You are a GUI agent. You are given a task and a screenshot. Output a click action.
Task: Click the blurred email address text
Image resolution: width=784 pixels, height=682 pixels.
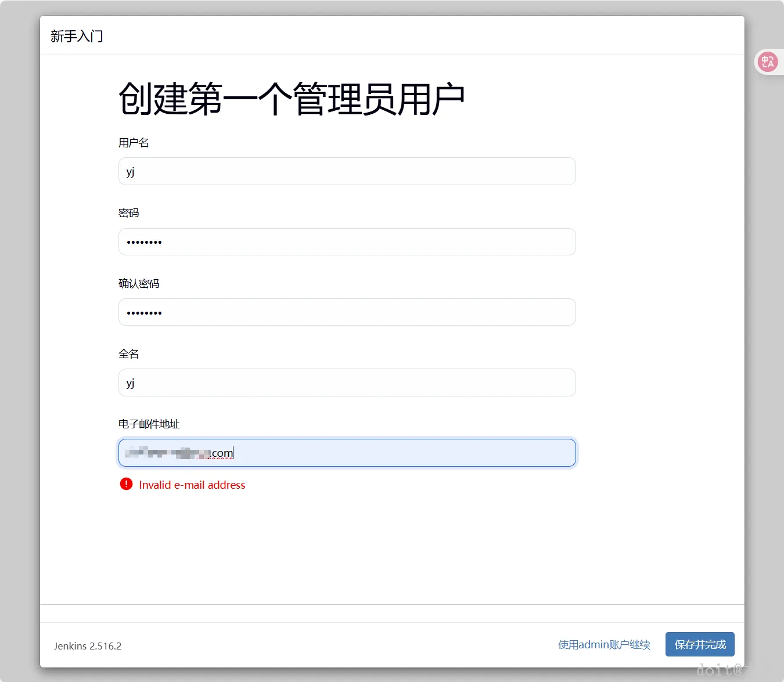[x=174, y=453]
